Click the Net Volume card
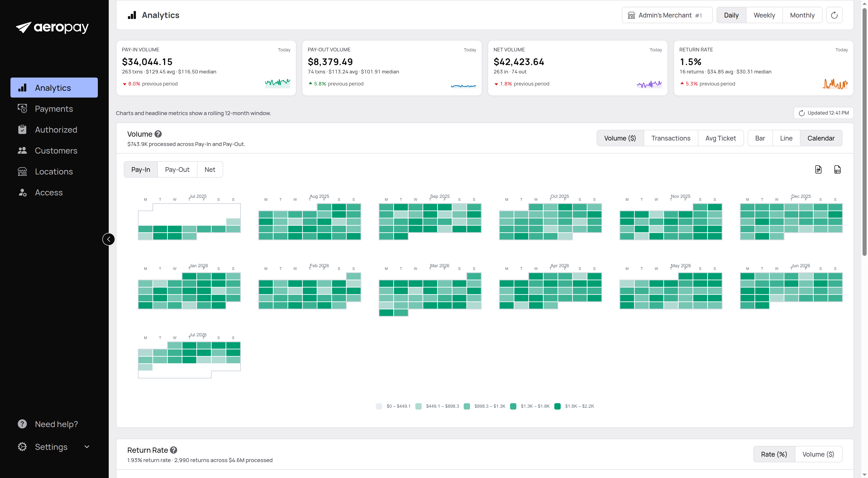 click(x=578, y=68)
